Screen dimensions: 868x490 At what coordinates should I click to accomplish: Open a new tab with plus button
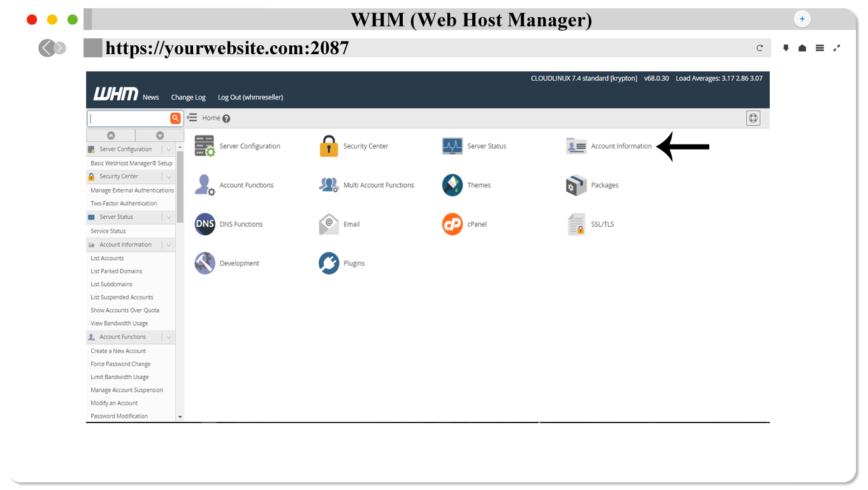(802, 19)
